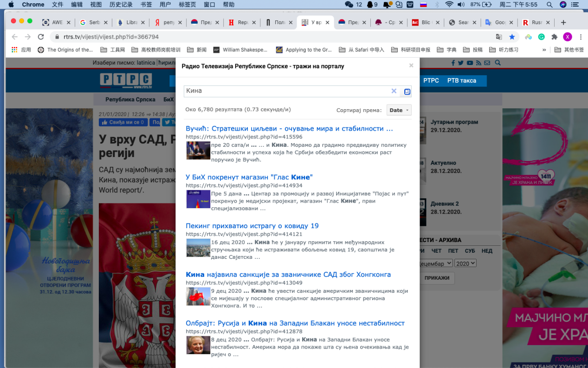Open RTRS Facebook page icon
Image resolution: width=588 pixels, height=368 pixels.
pos(453,63)
